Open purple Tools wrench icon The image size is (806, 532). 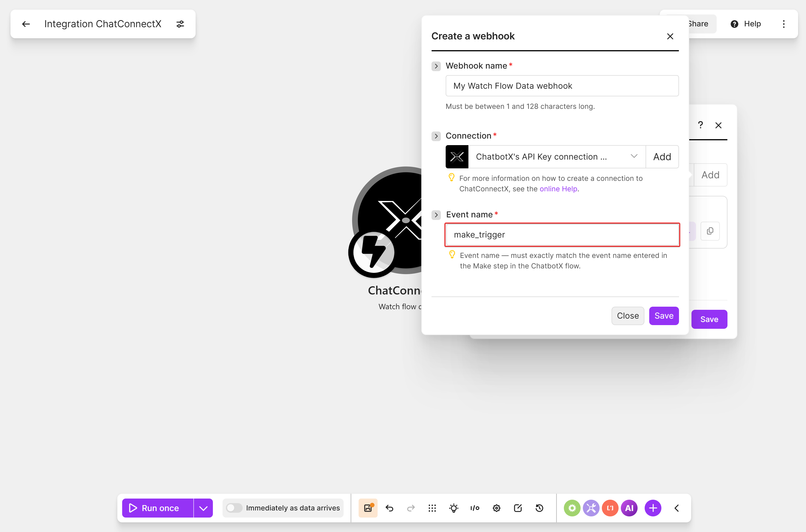click(x=591, y=508)
